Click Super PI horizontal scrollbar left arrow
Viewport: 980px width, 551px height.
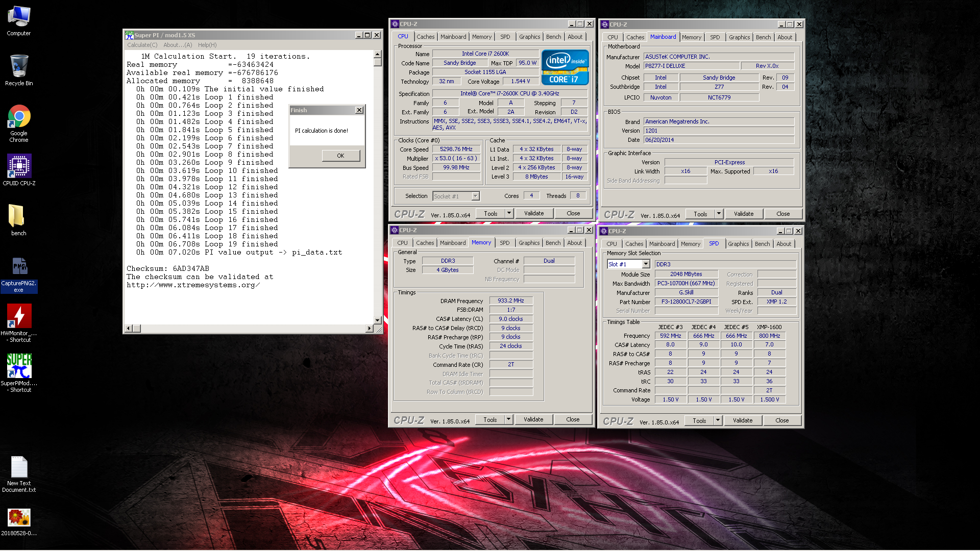(x=129, y=329)
